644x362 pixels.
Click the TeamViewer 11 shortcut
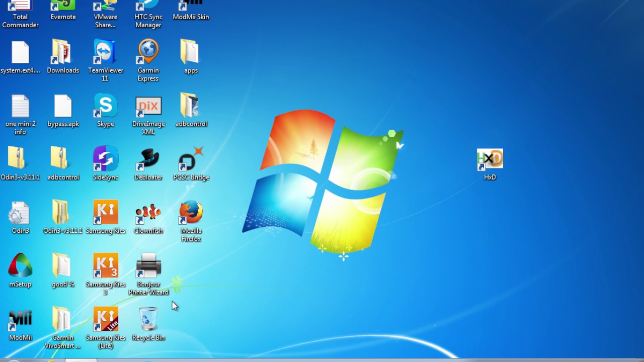pyautogui.click(x=106, y=61)
